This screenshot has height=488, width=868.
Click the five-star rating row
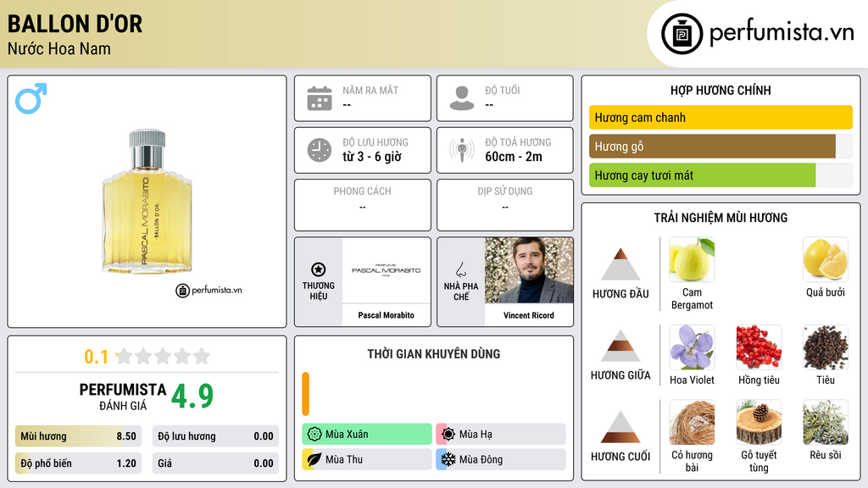click(164, 356)
